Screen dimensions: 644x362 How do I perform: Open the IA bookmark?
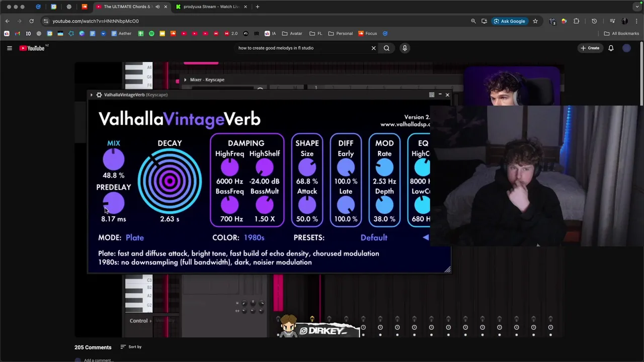(271, 34)
